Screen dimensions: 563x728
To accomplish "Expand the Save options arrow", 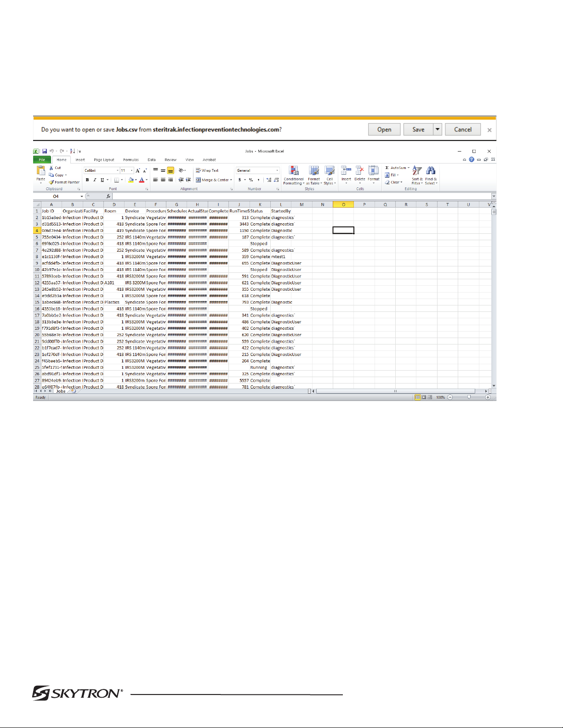I will click(x=438, y=130).
